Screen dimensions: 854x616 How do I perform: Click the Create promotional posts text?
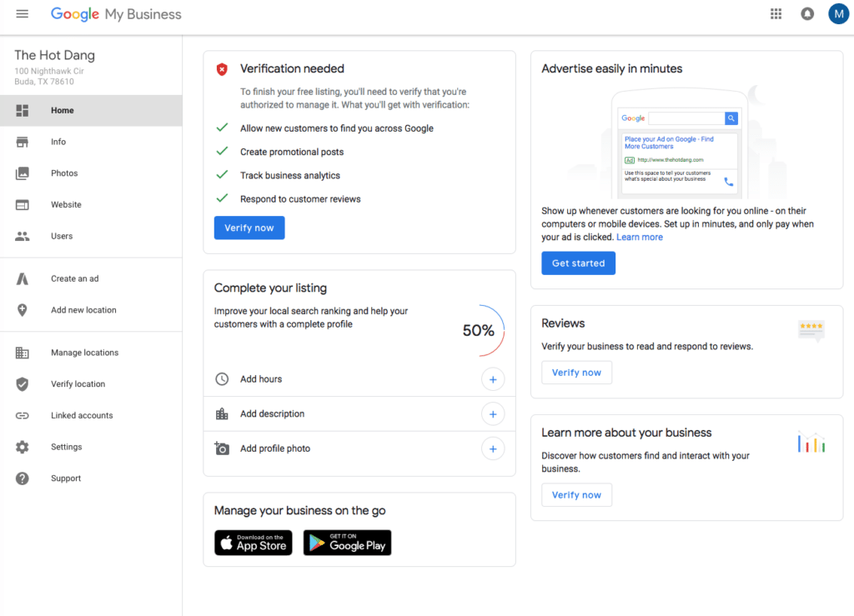click(x=292, y=153)
